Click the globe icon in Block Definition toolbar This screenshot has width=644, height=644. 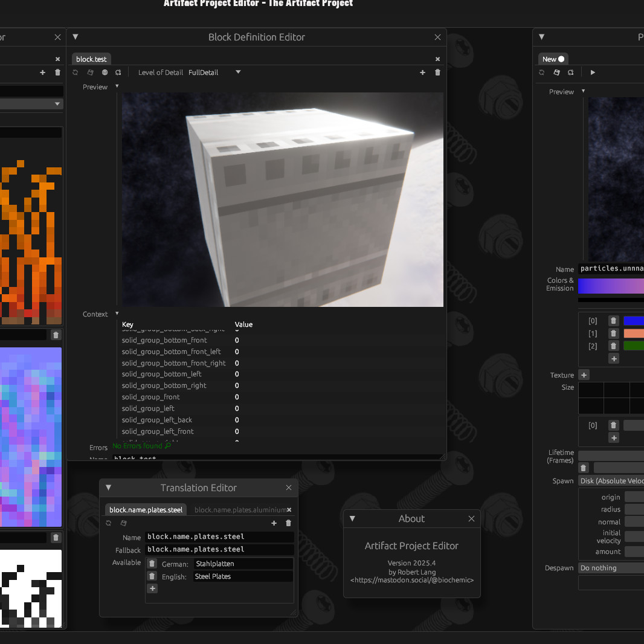click(x=105, y=72)
